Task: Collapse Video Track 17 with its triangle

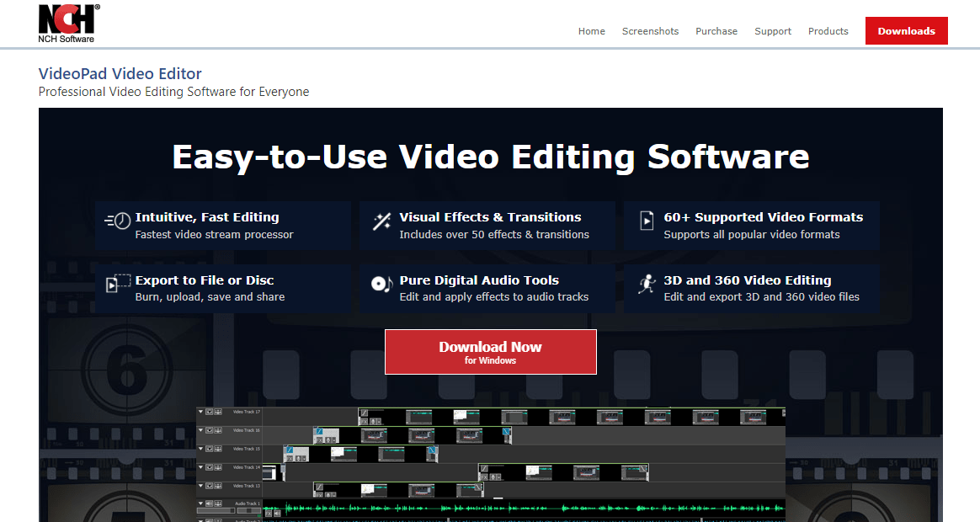Action: 200,412
